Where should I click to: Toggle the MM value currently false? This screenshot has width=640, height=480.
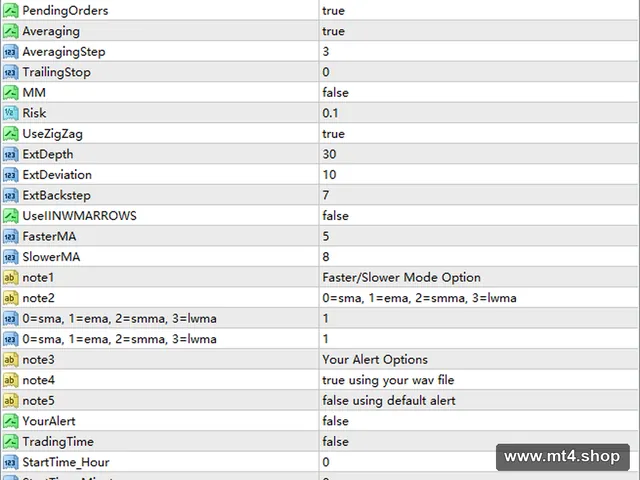(478, 93)
